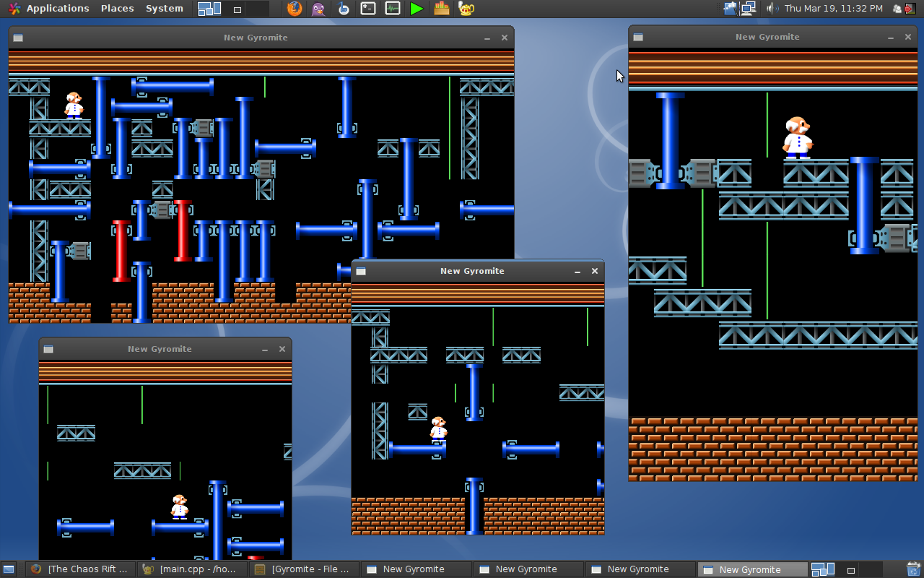This screenshot has height=578, width=924.
Task: Click the clock showing Thu Mar 19, 11:32 PM
Action: click(833, 9)
